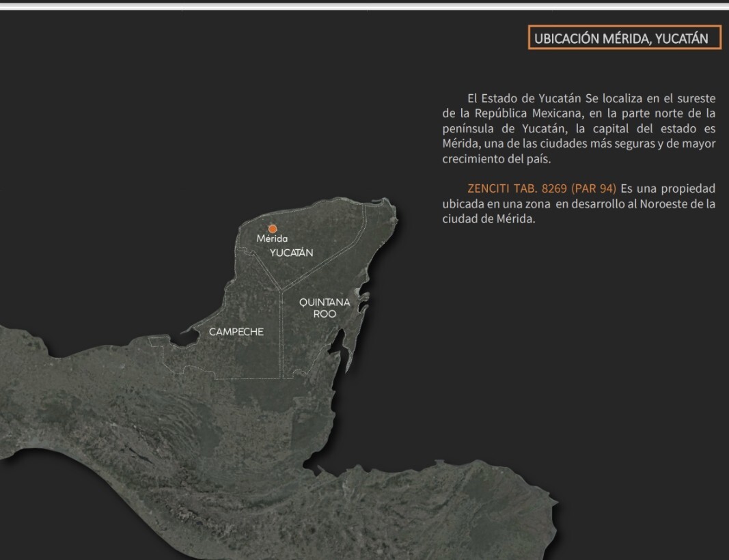Click the YUCATÁN state label
Image resolution: width=729 pixels, height=560 pixels.
[291, 253]
